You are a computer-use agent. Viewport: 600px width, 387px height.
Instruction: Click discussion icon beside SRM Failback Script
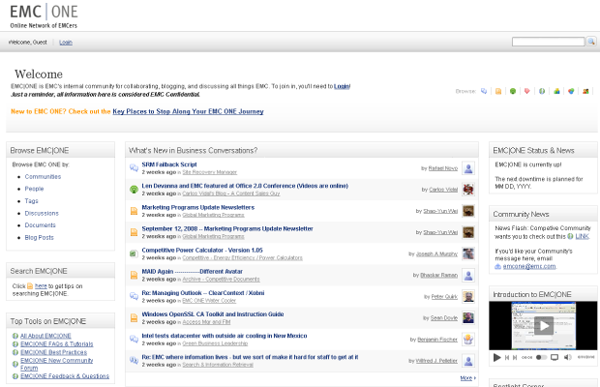point(134,168)
